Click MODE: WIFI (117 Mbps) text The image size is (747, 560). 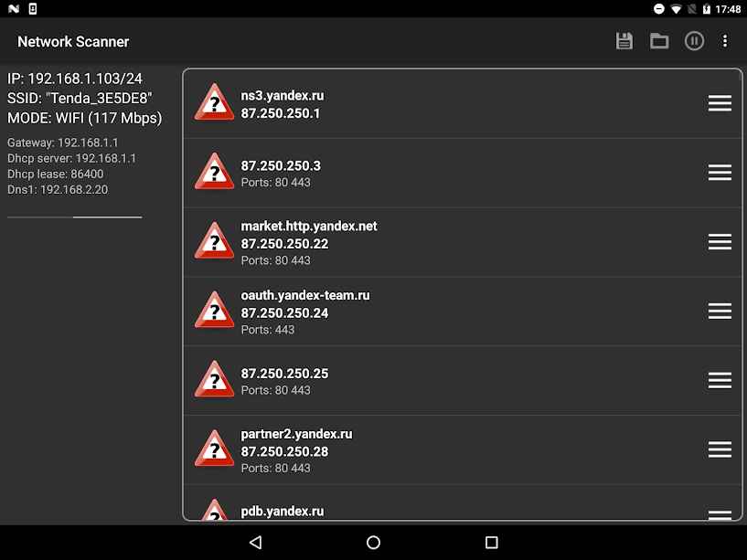point(84,118)
